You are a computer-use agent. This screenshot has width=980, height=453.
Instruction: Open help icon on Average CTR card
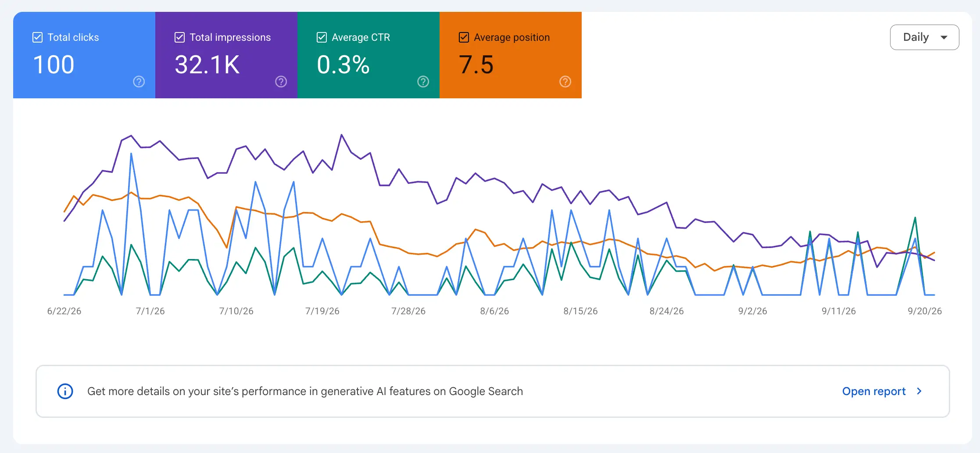(423, 82)
